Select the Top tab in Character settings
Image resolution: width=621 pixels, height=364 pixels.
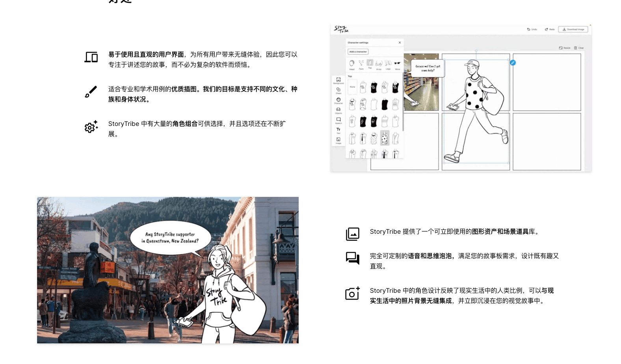click(370, 64)
